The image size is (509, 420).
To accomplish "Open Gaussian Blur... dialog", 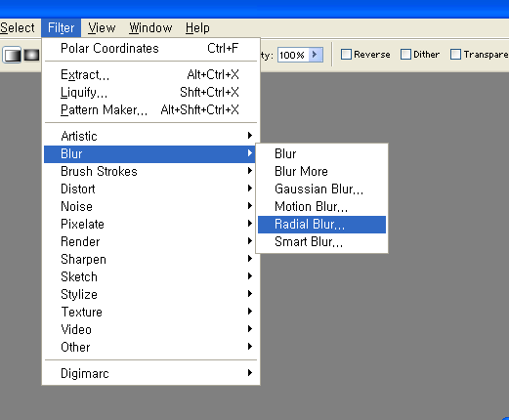I will click(321, 189).
